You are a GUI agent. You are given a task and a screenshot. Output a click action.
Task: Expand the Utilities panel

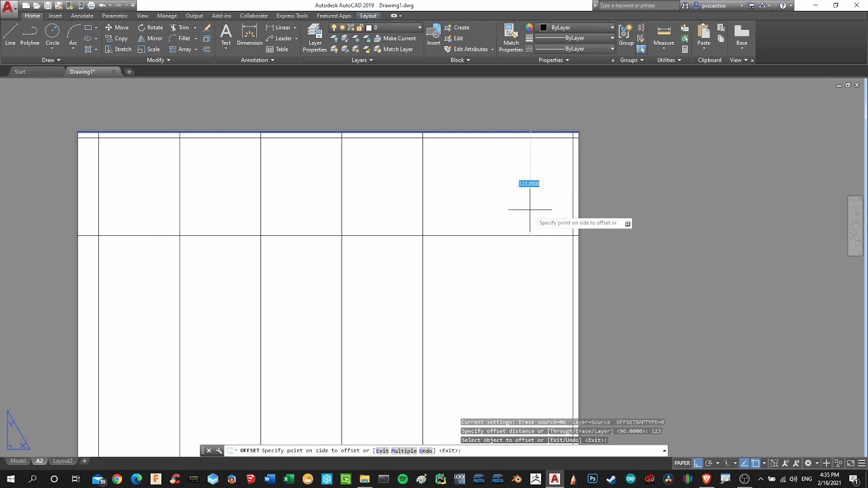click(669, 60)
